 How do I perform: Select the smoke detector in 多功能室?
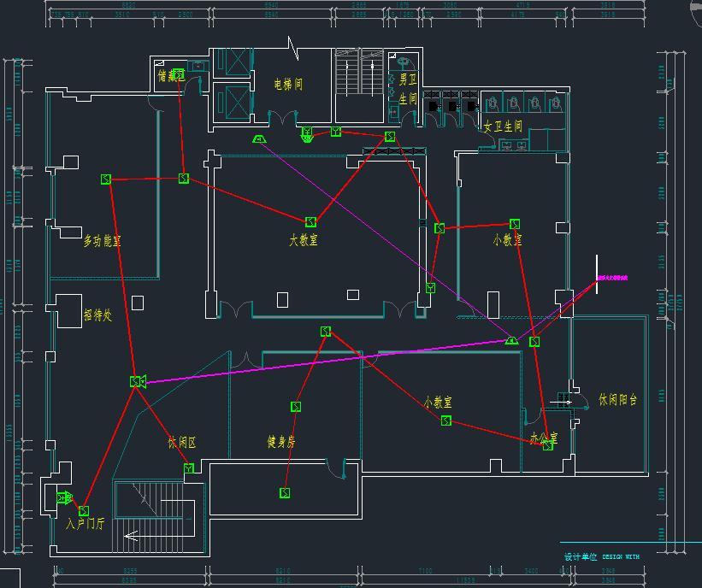pyautogui.click(x=106, y=179)
